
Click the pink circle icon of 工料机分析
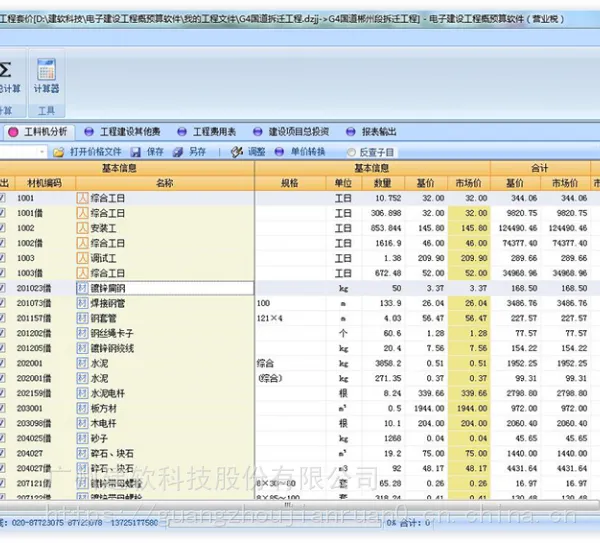[x=13, y=132]
